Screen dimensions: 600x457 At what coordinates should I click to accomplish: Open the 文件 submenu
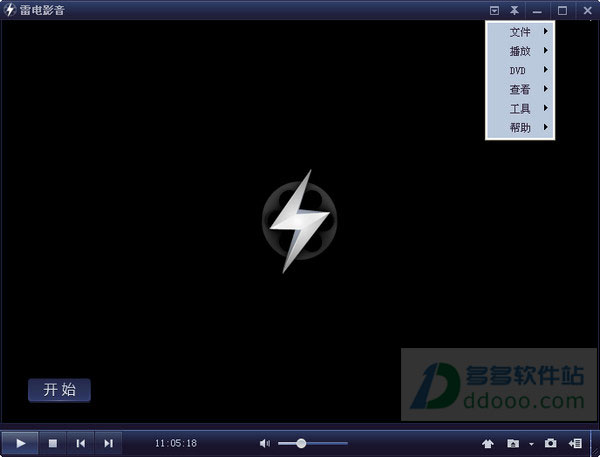pyautogui.click(x=520, y=32)
